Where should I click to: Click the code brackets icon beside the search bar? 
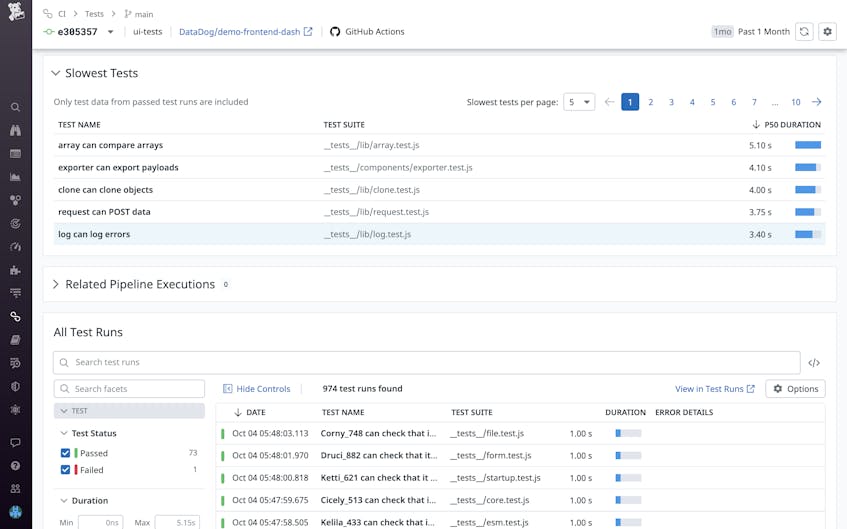814,363
